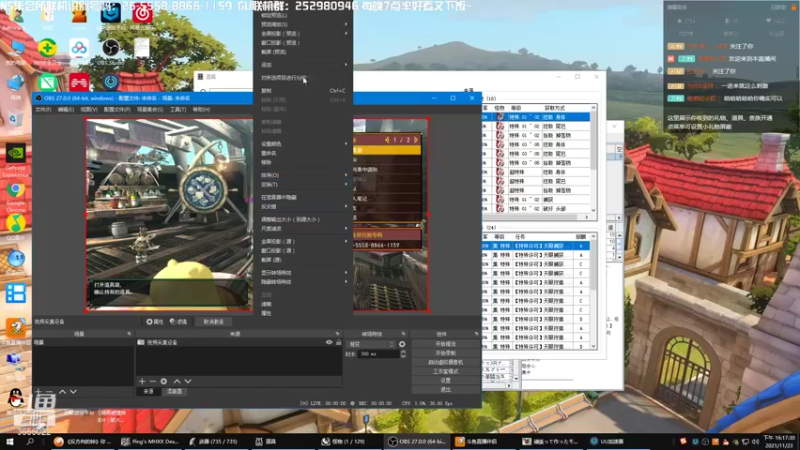Open transition settings gear icon

(x=402, y=344)
